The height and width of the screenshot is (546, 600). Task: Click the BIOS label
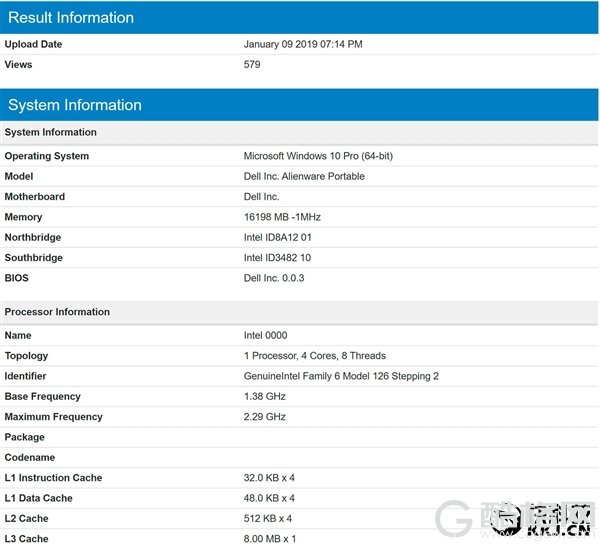pyautogui.click(x=16, y=278)
